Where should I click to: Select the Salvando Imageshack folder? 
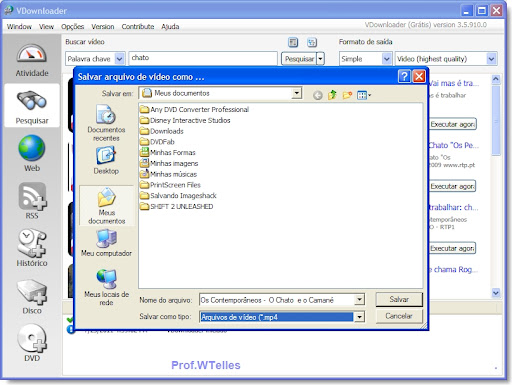click(x=178, y=195)
